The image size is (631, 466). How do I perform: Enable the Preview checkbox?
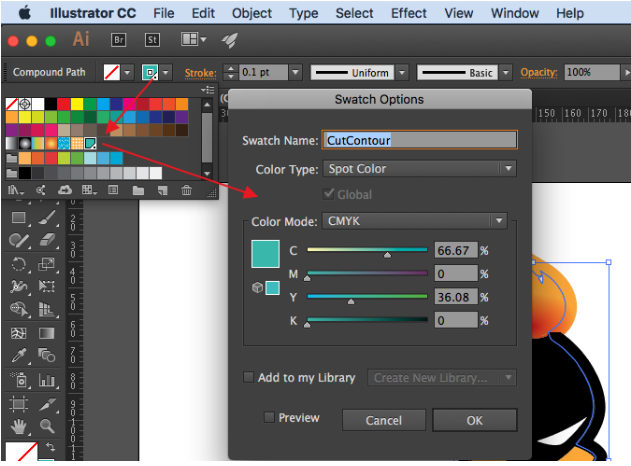(269, 417)
